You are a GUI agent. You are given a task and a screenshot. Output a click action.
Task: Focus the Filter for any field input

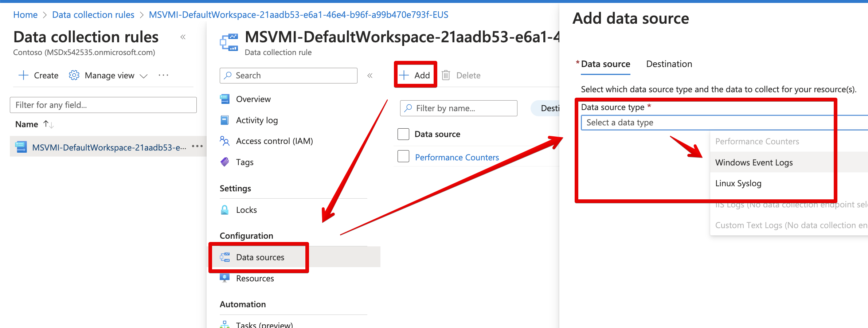[x=103, y=105]
